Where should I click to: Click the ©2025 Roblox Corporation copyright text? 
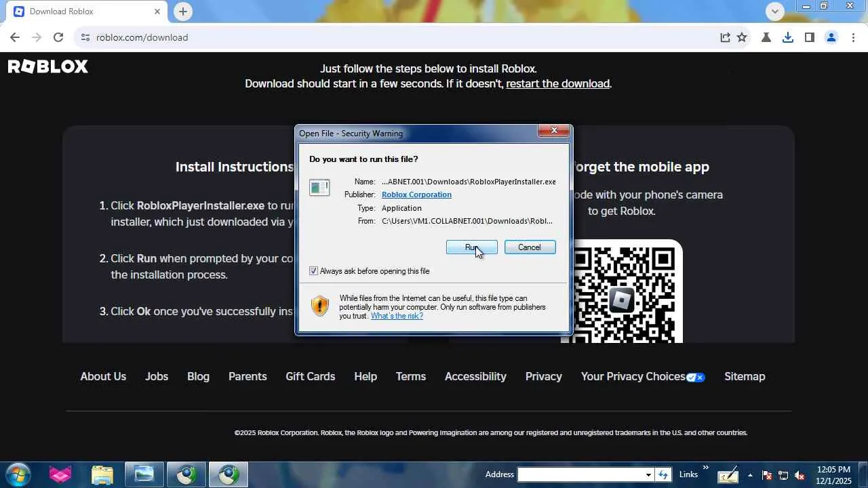coord(491,433)
